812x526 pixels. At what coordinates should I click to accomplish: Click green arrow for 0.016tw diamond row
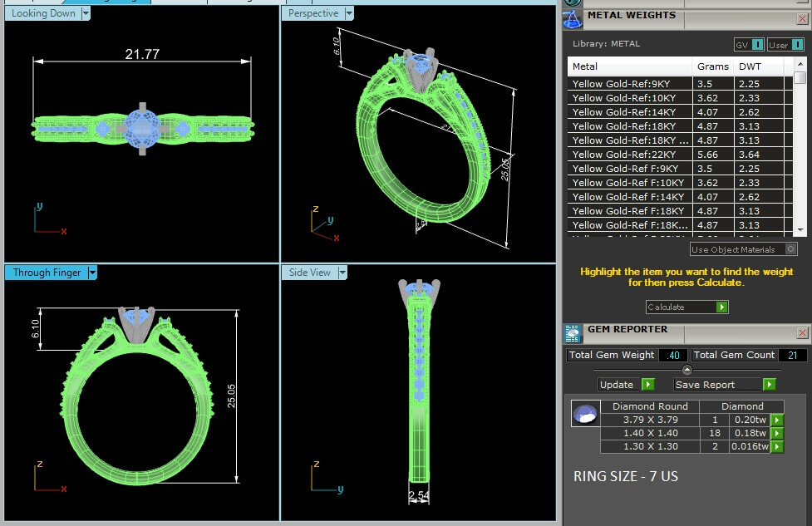click(777, 447)
